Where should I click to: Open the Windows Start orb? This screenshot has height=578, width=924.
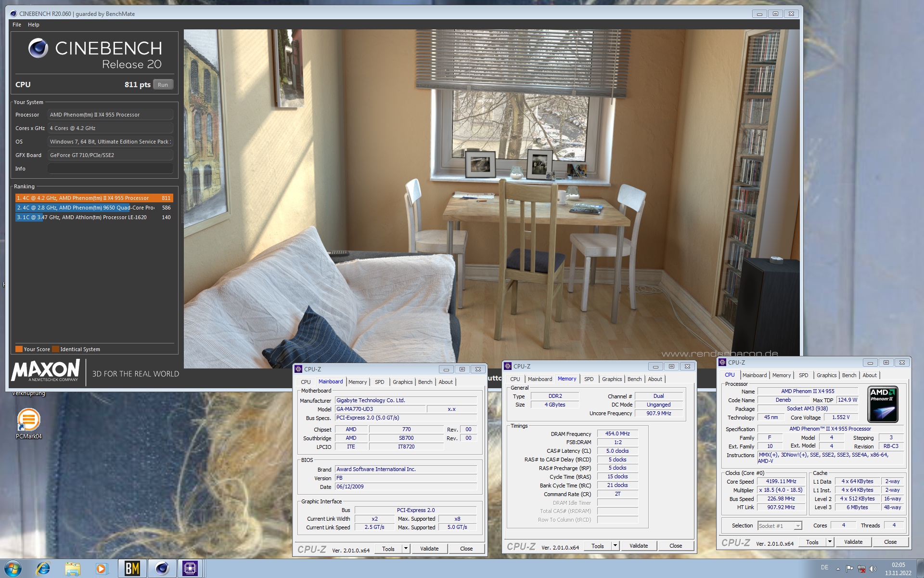pyautogui.click(x=13, y=569)
